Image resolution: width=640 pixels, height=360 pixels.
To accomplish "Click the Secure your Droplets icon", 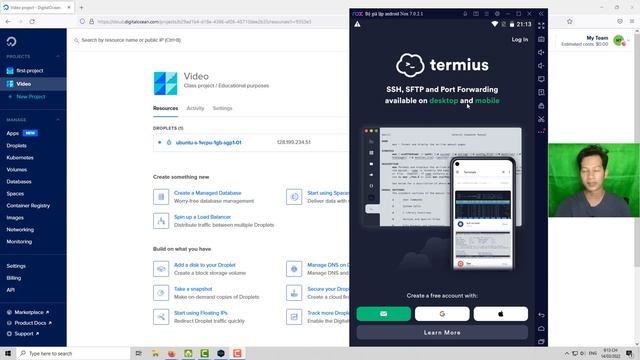I will point(294,293).
